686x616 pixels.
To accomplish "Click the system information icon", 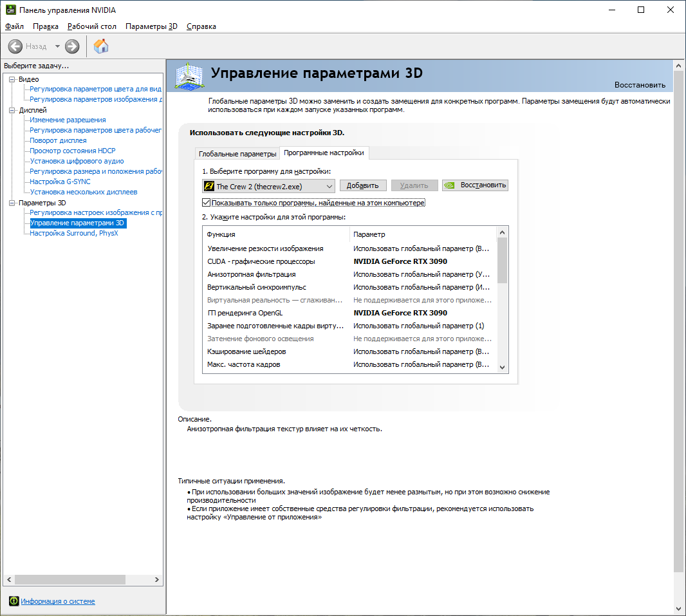I will coord(14,601).
